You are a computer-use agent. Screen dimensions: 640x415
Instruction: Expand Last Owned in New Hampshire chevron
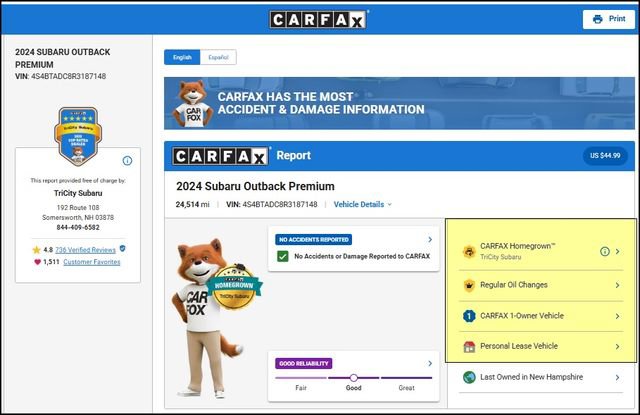click(618, 377)
